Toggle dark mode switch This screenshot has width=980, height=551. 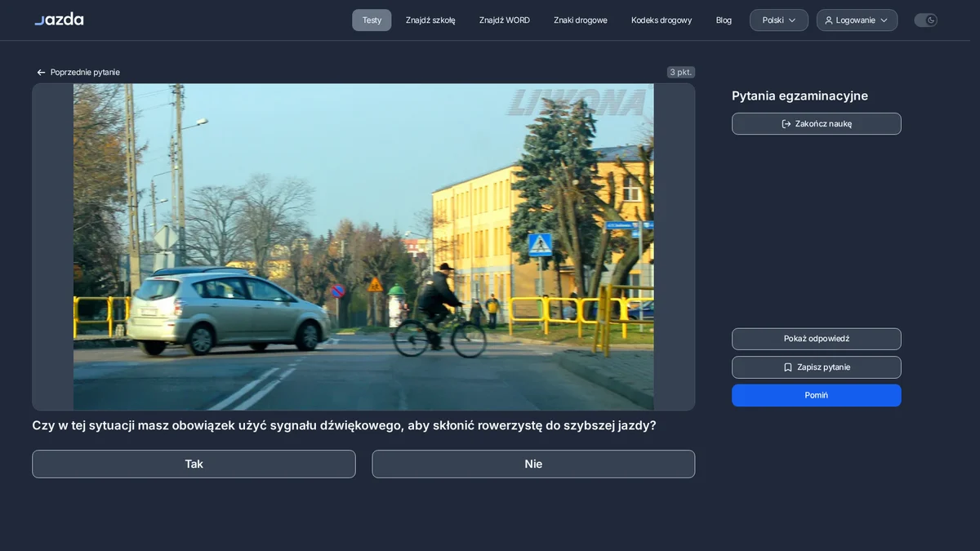click(925, 20)
